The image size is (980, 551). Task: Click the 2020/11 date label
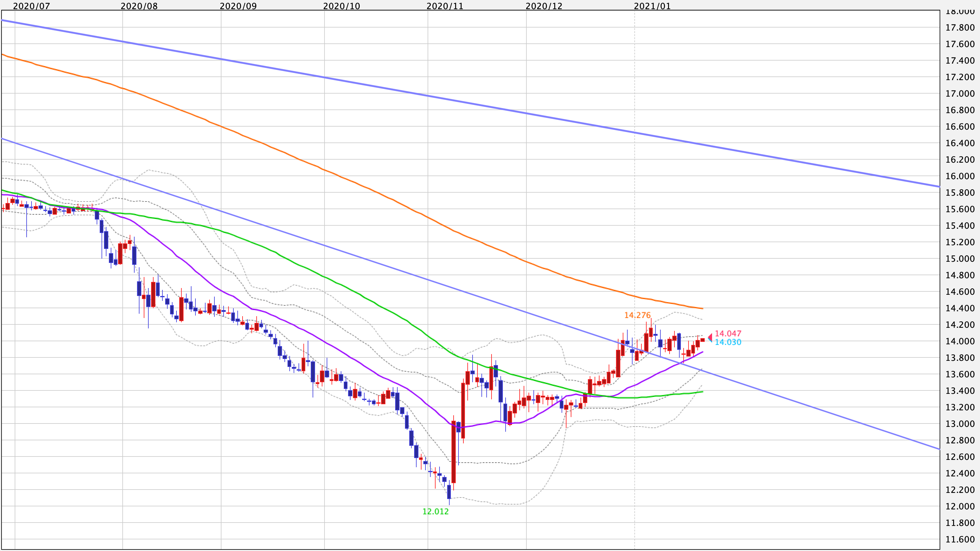tap(445, 6)
